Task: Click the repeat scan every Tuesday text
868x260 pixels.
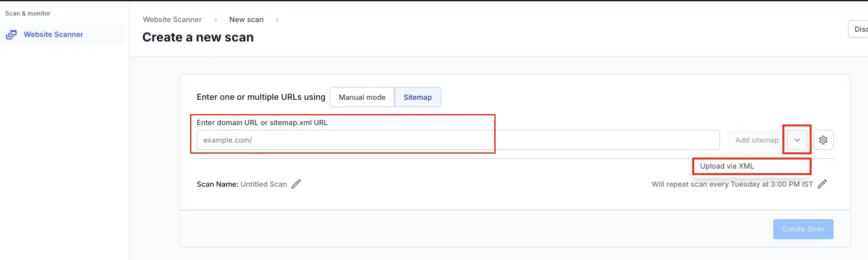Action: pyautogui.click(x=732, y=184)
